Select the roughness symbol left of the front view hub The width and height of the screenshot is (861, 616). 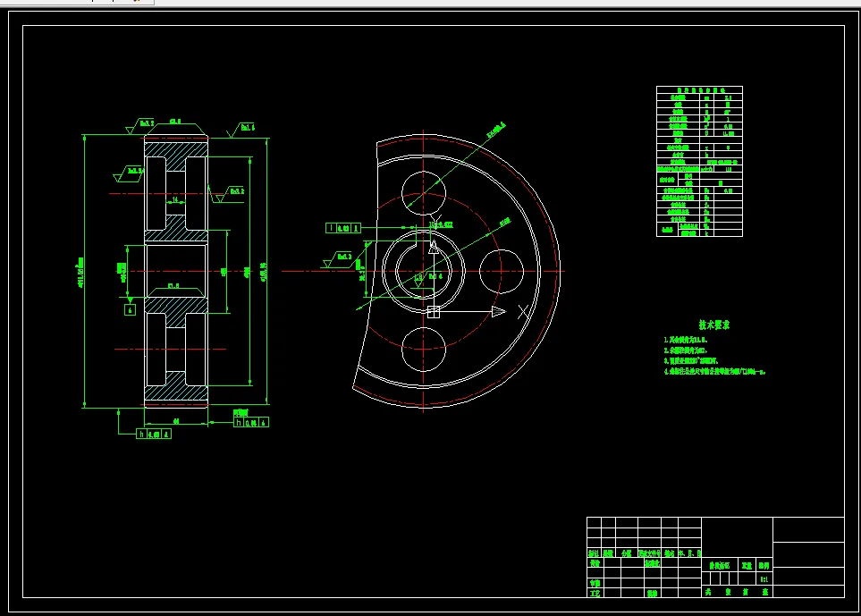pos(337,260)
